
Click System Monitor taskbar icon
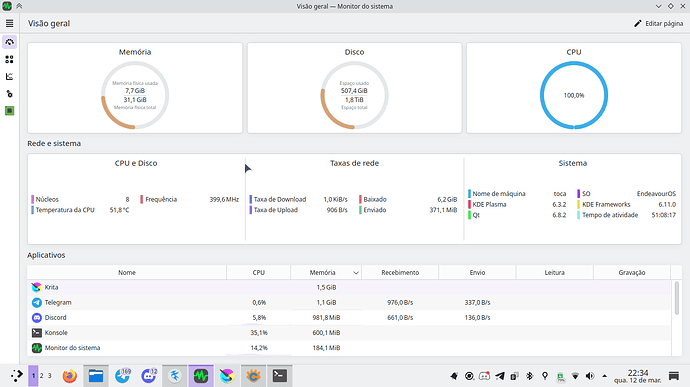pyautogui.click(x=201, y=376)
